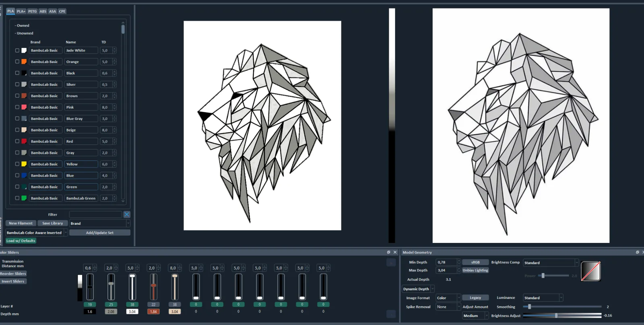The width and height of the screenshot is (644, 325).
Task: Undock the Color Sliders panel
Action: click(388, 252)
